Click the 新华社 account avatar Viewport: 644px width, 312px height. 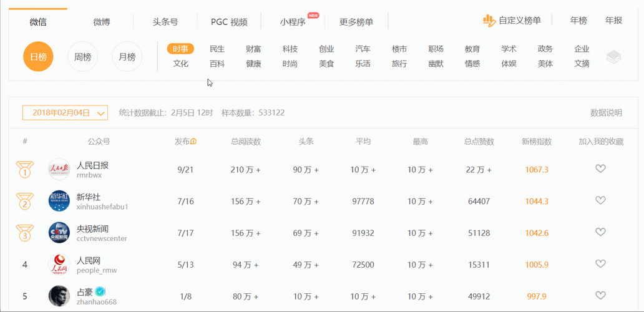point(59,201)
